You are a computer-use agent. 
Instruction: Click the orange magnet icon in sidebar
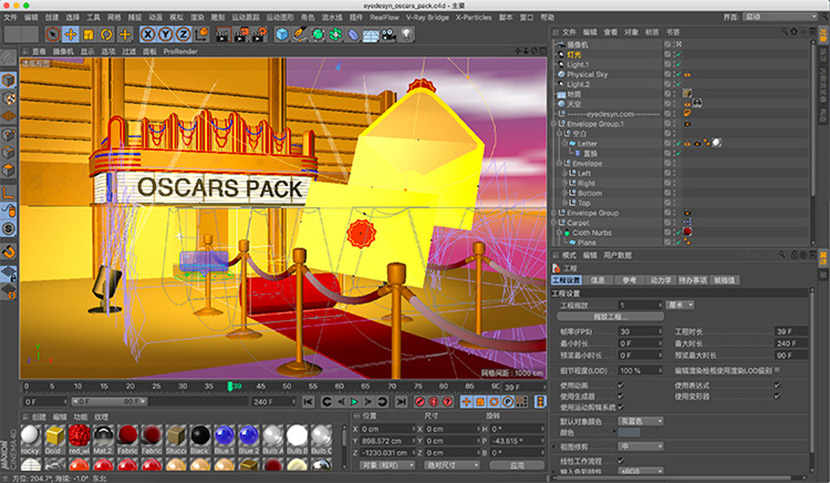click(x=8, y=252)
